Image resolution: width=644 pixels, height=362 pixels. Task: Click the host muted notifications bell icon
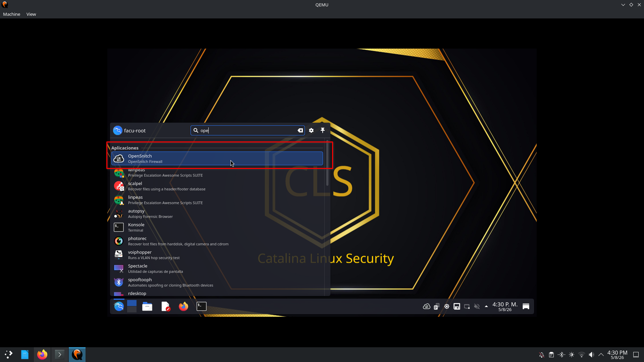[542, 355]
